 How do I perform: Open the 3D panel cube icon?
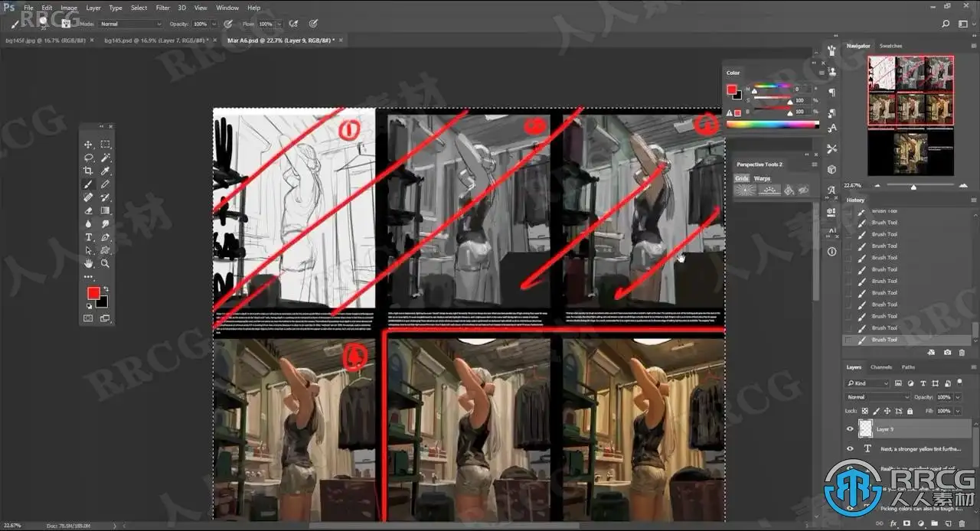coord(832,169)
